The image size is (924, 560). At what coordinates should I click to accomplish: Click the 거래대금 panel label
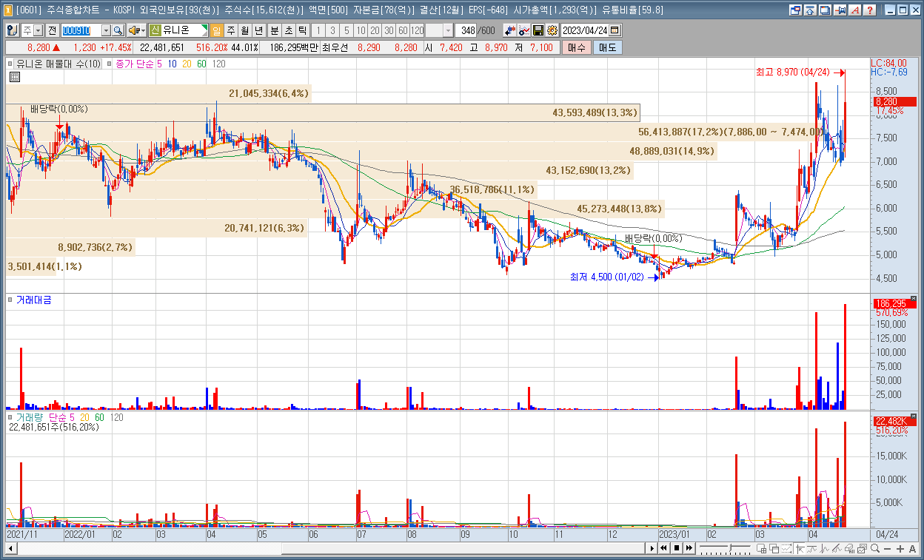34,300
